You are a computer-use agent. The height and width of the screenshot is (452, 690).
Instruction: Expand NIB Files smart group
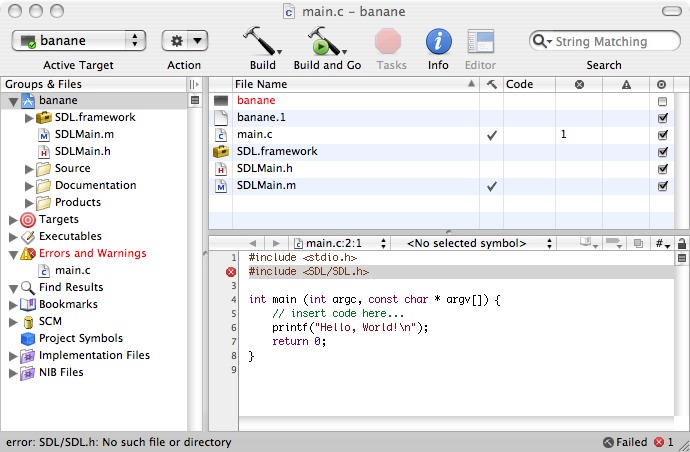pyautogui.click(x=13, y=373)
